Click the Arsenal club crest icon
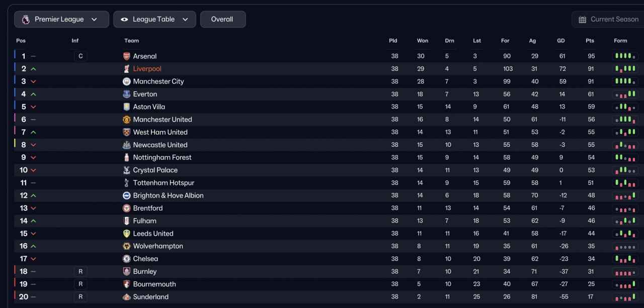 tap(127, 56)
